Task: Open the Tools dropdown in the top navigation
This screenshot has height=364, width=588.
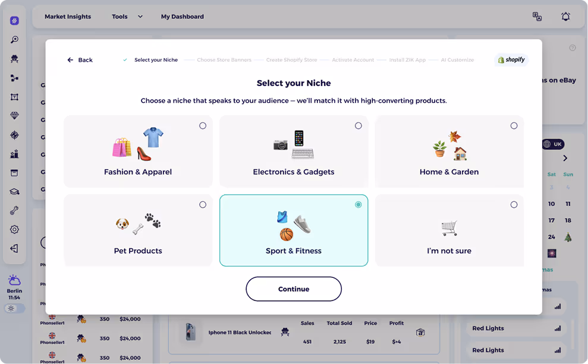Action: (x=127, y=17)
